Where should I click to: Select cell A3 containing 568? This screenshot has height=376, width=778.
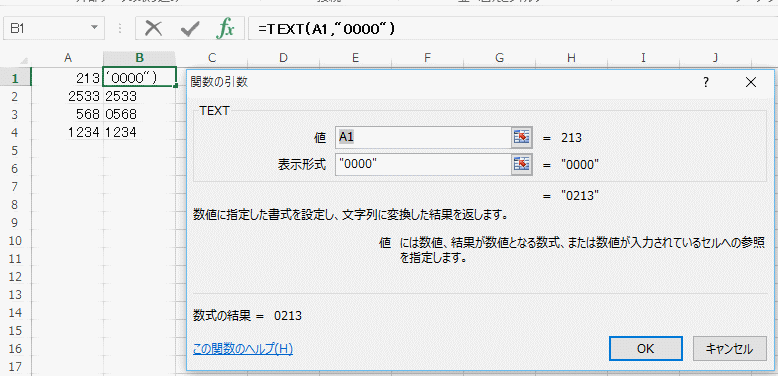[x=67, y=114]
